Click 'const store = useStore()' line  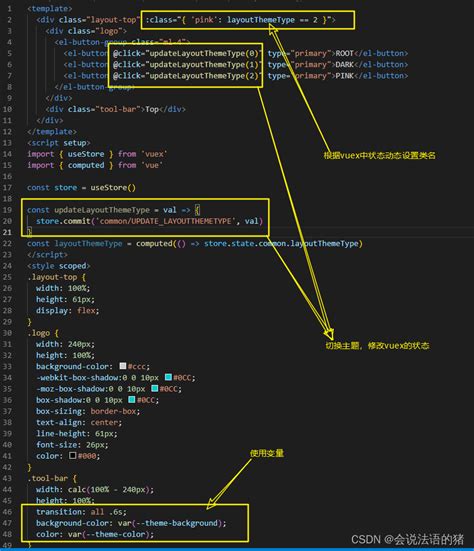coord(81,188)
